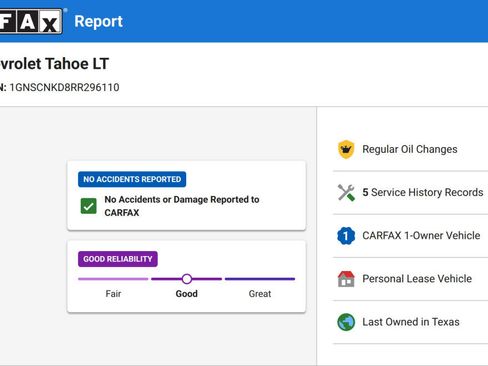Select the NO ACCIDENTS REPORTED badge
The height and width of the screenshot is (366, 488).
click(132, 179)
